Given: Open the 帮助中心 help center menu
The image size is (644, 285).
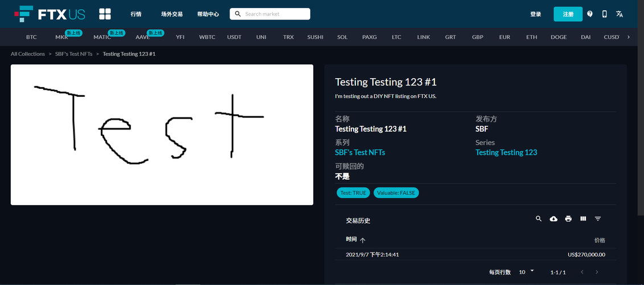Looking at the screenshot, I should point(208,14).
